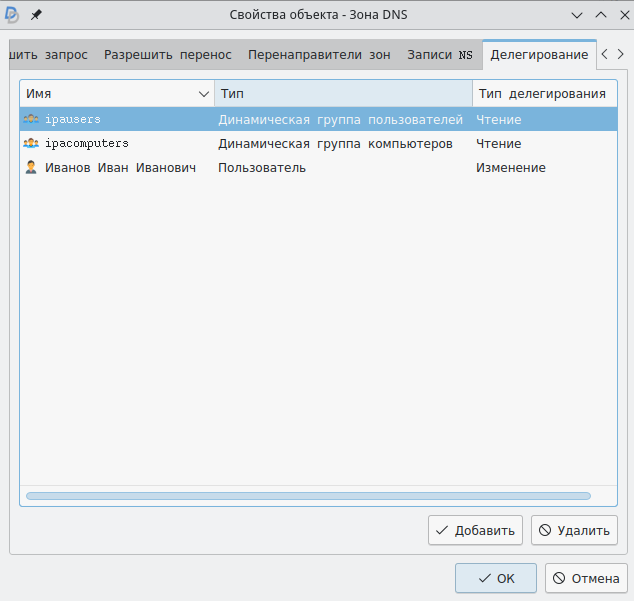Click the Тип делегирования column header

(x=542, y=93)
